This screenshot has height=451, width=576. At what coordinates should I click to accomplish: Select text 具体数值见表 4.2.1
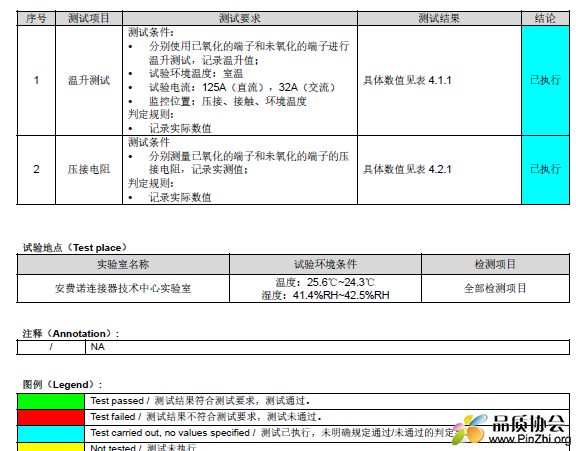(x=407, y=169)
